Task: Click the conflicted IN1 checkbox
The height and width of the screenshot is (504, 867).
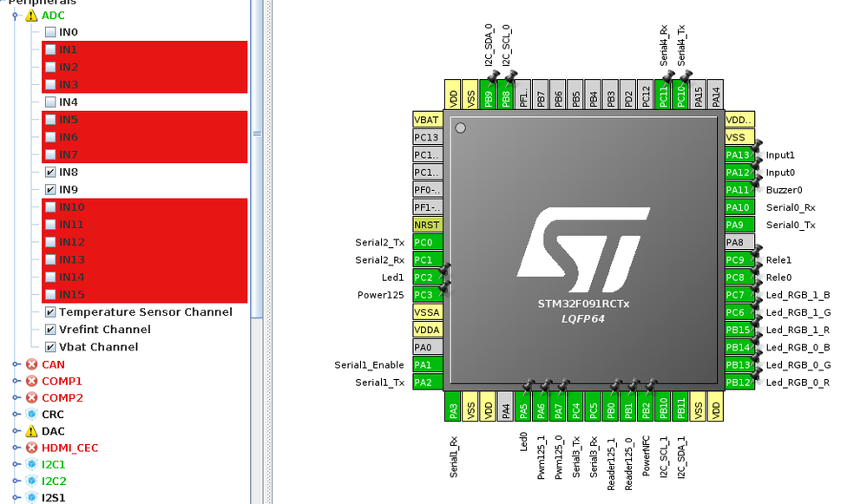Action: (x=50, y=49)
